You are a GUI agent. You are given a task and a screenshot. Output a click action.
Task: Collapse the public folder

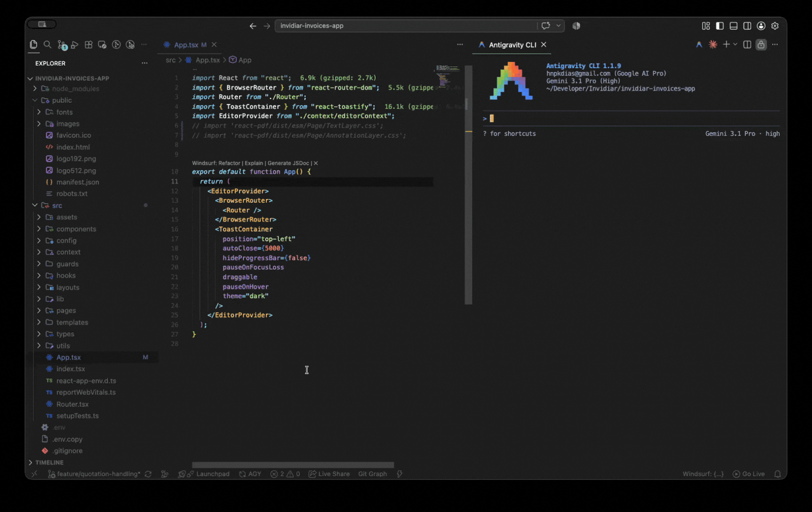click(x=62, y=101)
